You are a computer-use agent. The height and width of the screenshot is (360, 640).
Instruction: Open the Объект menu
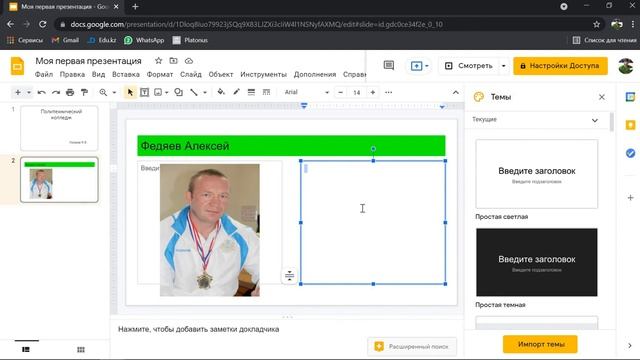220,74
